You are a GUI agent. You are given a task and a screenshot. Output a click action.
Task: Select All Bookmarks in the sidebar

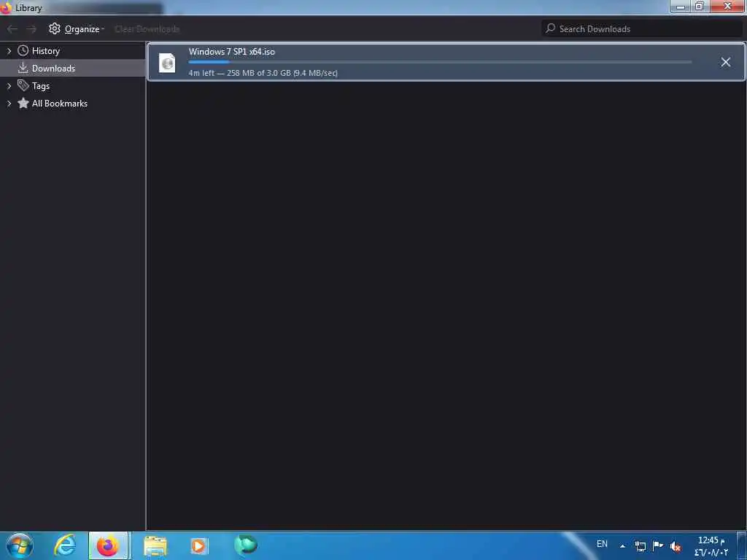tap(60, 104)
